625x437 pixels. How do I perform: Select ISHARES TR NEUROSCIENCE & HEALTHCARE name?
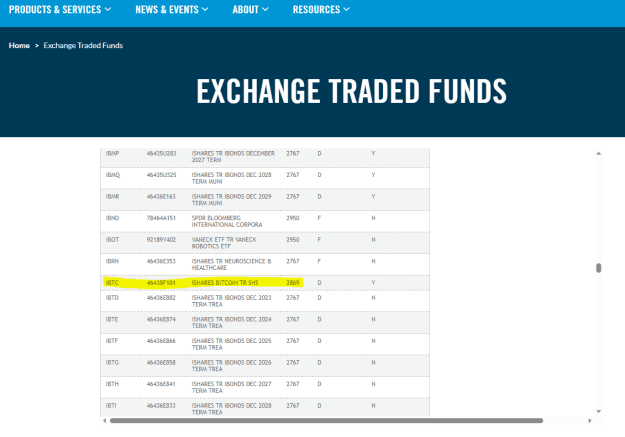coord(232,264)
